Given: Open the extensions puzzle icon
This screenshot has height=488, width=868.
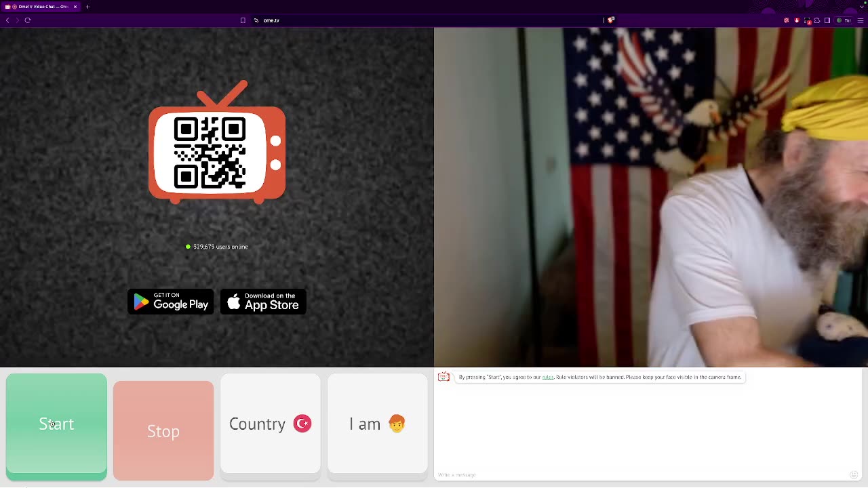Looking at the screenshot, I should (817, 20).
